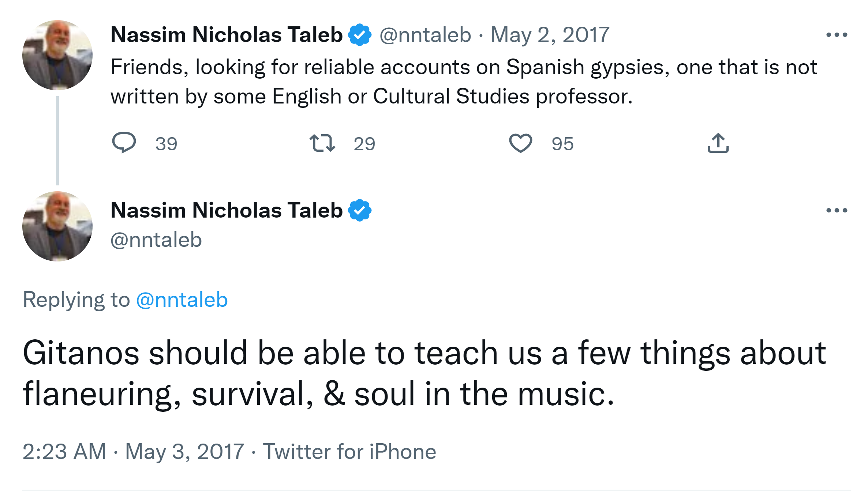Open top tweet's profile avatar
The height and width of the screenshot is (501, 868).
click(57, 55)
